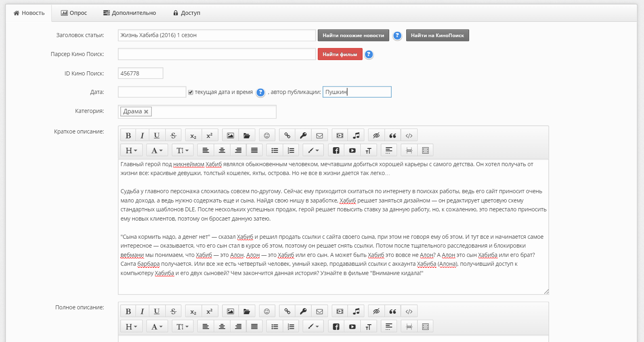Image resolution: width=644 pixels, height=342 pixels.
Task: Apply italic in Краткое описание editor
Action: (x=142, y=136)
